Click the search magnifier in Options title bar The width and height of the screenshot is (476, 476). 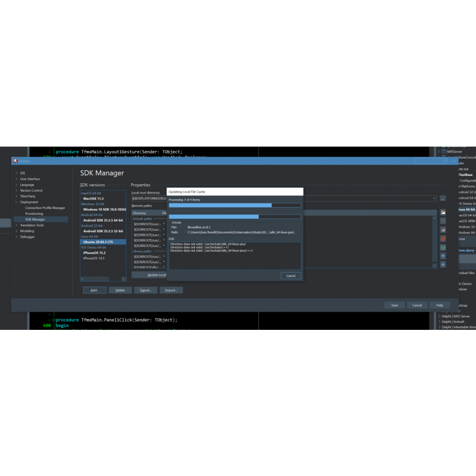click(x=445, y=161)
